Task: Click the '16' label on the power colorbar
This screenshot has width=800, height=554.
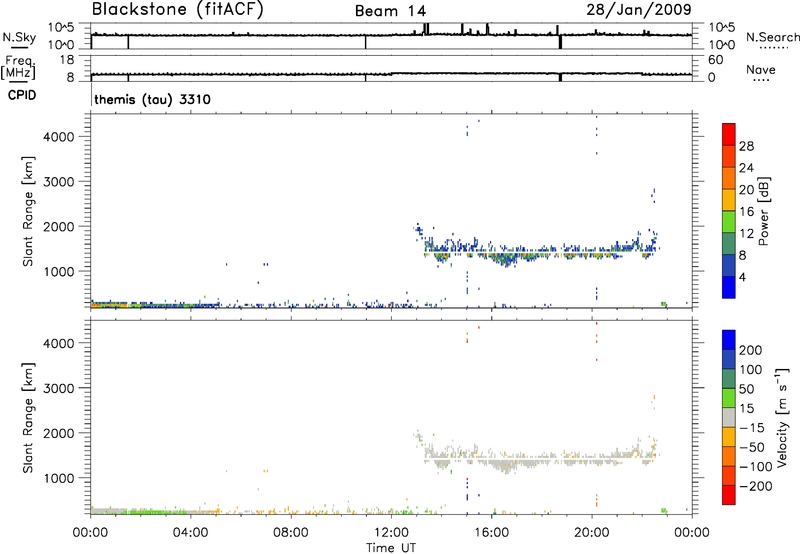Action: [746, 212]
